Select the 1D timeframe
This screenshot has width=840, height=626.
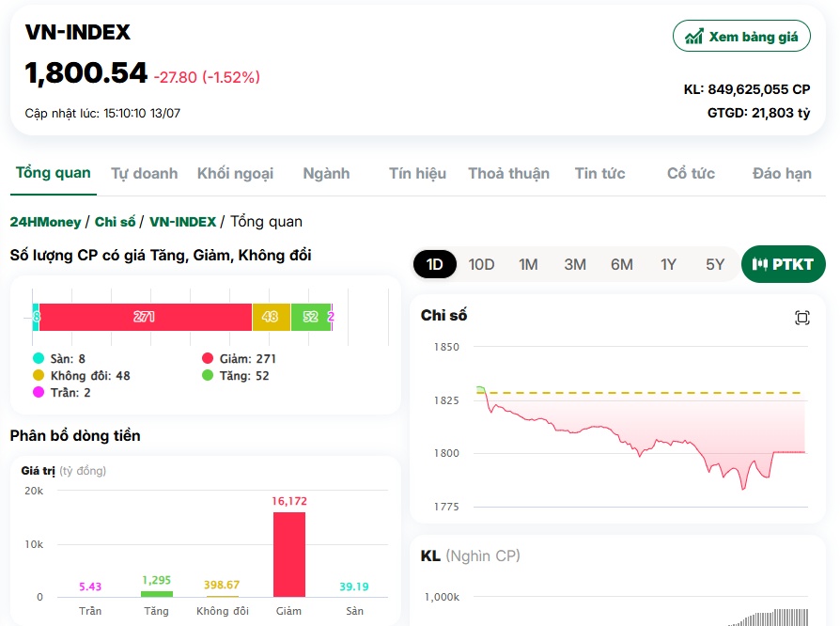click(434, 264)
